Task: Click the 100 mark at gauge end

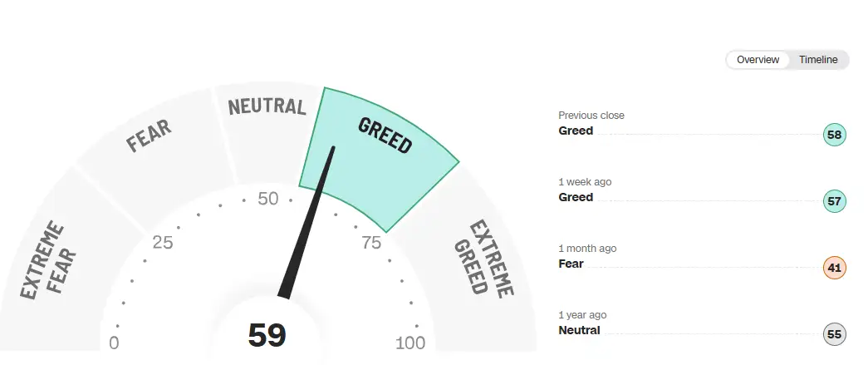Action: coord(410,343)
